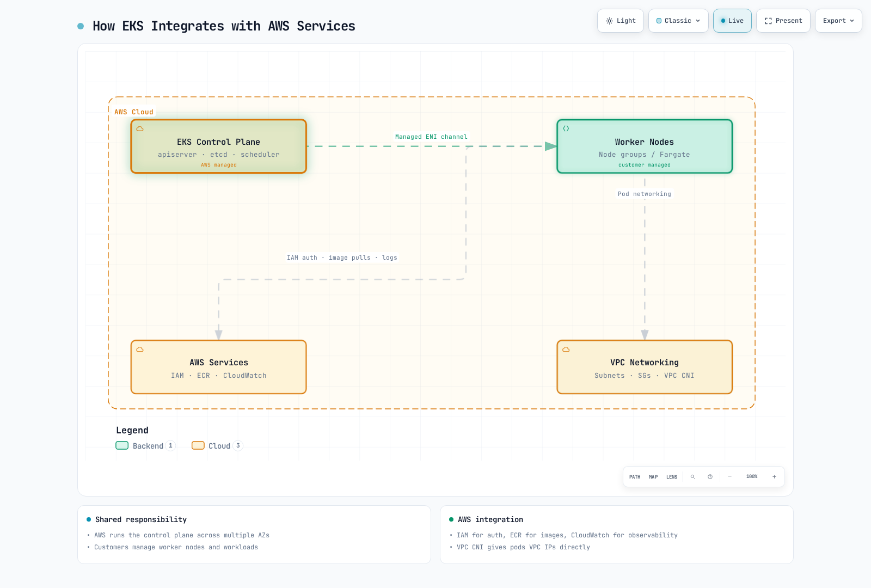Select the EKS Control Plane node
Screen dimensions: 871x588
[219, 146]
